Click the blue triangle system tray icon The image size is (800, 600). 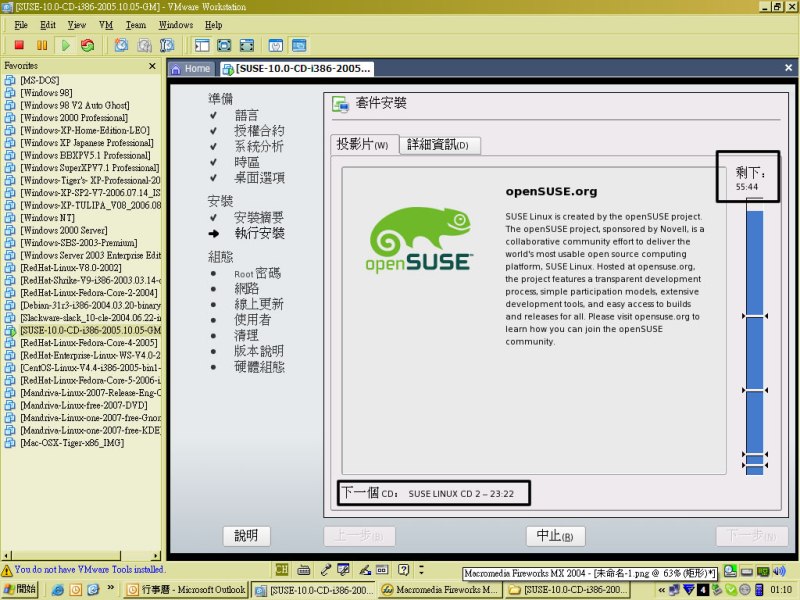click(x=689, y=590)
